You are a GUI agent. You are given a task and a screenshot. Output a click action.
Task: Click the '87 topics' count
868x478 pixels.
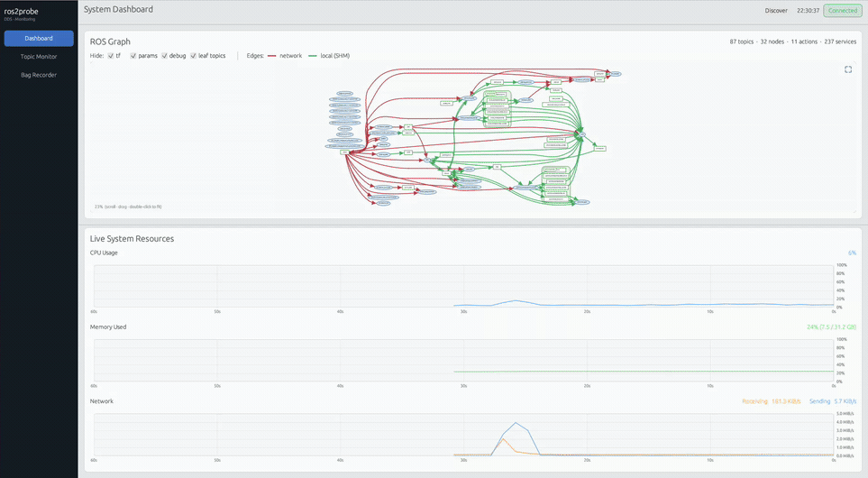[741, 41]
